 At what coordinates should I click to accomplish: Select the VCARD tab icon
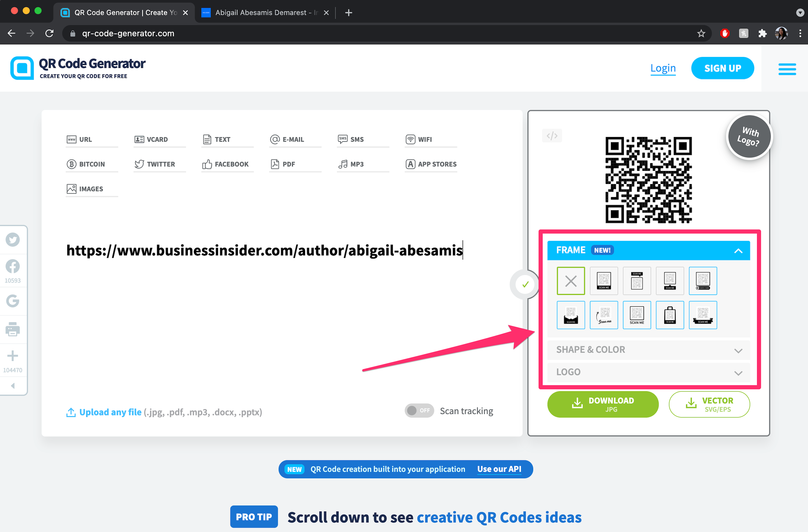pos(138,139)
